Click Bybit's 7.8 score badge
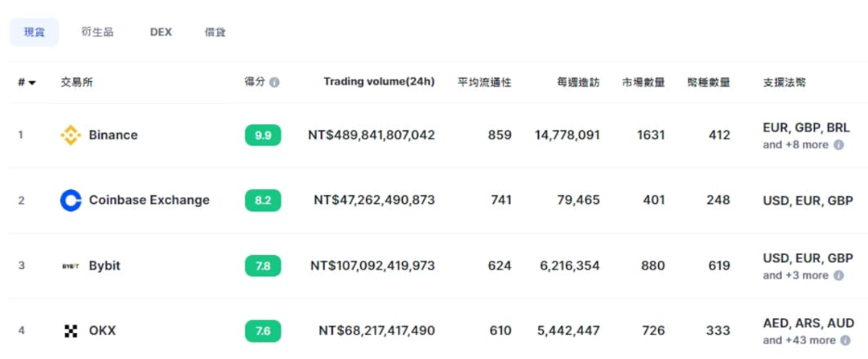 (263, 266)
